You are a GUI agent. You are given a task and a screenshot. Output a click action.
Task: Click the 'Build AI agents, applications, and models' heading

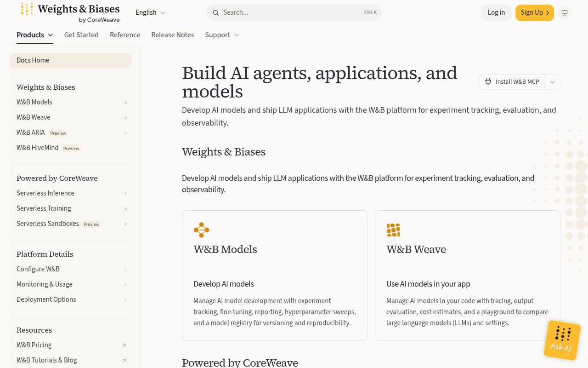pos(320,82)
